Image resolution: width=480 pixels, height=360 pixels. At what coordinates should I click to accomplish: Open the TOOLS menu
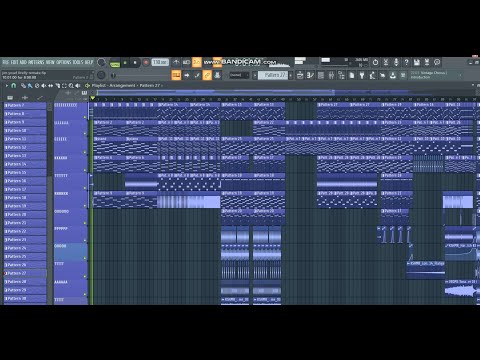coord(78,62)
